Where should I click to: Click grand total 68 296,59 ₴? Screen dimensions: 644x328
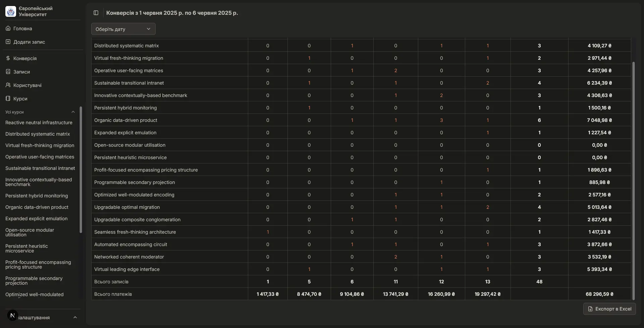[x=599, y=294]
